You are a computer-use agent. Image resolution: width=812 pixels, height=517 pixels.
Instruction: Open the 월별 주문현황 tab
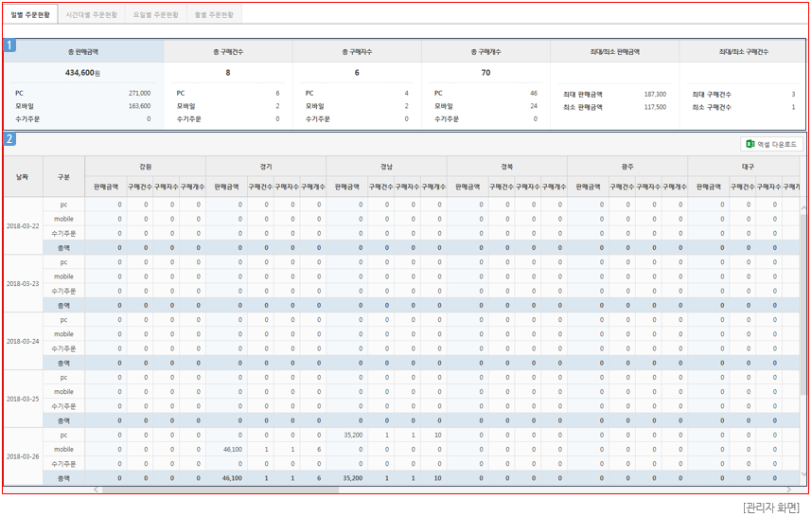coord(216,15)
